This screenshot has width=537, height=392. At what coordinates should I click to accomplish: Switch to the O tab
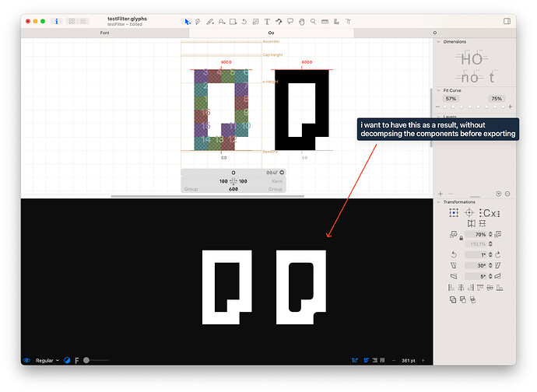434,33
